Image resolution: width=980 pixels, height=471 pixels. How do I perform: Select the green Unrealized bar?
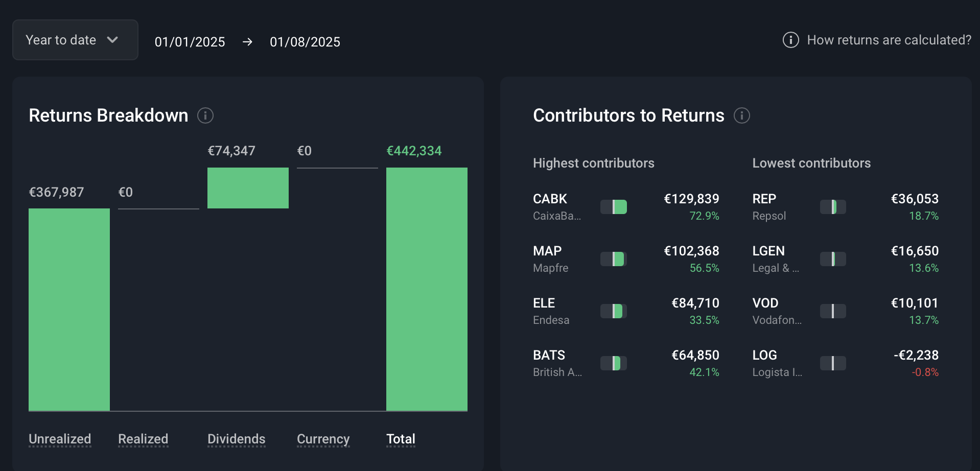click(69, 310)
